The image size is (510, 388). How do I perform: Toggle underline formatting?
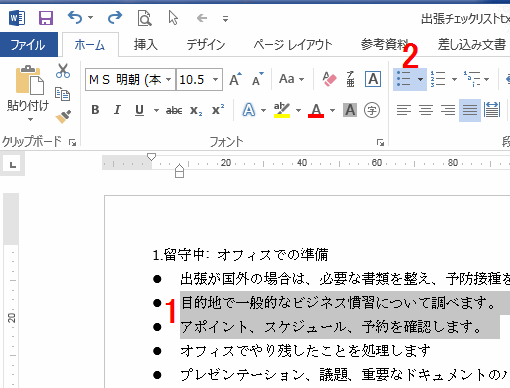pyautogui.click(x=139, y=110)
